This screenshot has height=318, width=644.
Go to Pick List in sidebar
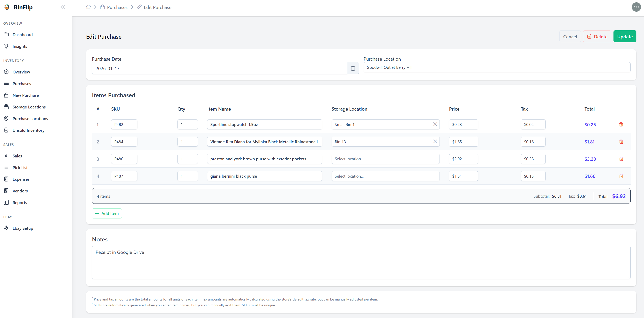click(20, 168)
